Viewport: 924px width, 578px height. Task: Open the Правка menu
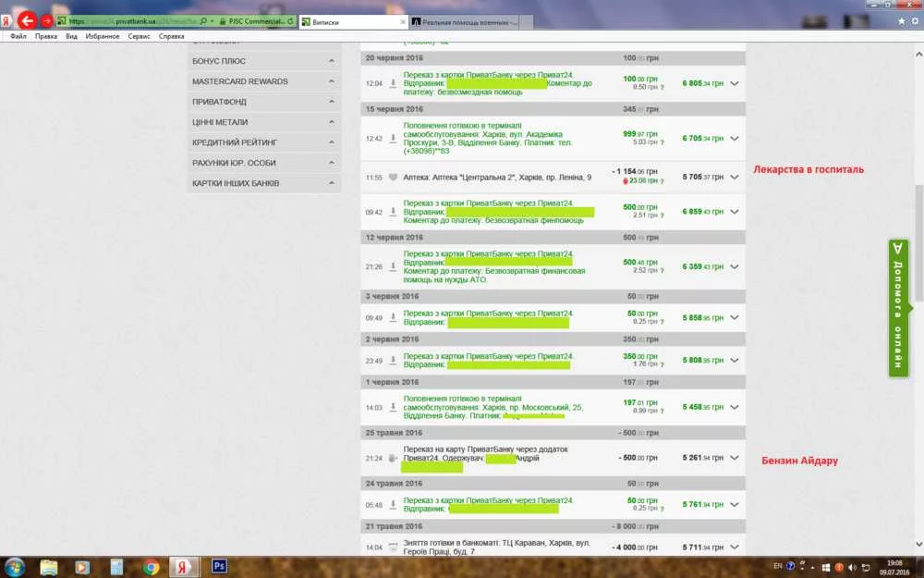46,37
